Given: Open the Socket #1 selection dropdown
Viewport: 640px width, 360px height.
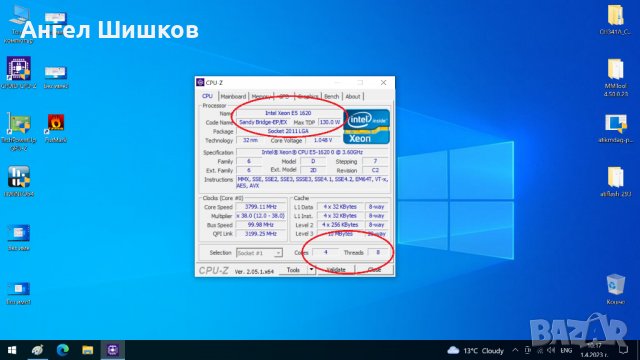Looking at the screenshot, I should pos(259,253).
